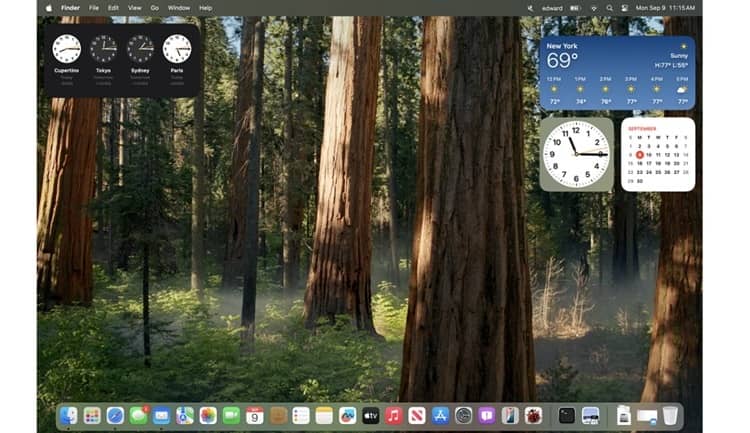Open the purple Feedback Assistant icon
750x433 pixels.
point(486,416)
